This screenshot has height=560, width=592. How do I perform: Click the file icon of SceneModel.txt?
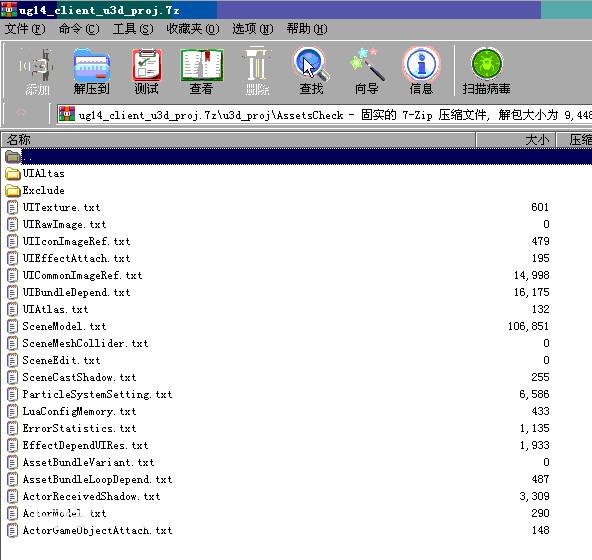12,326
